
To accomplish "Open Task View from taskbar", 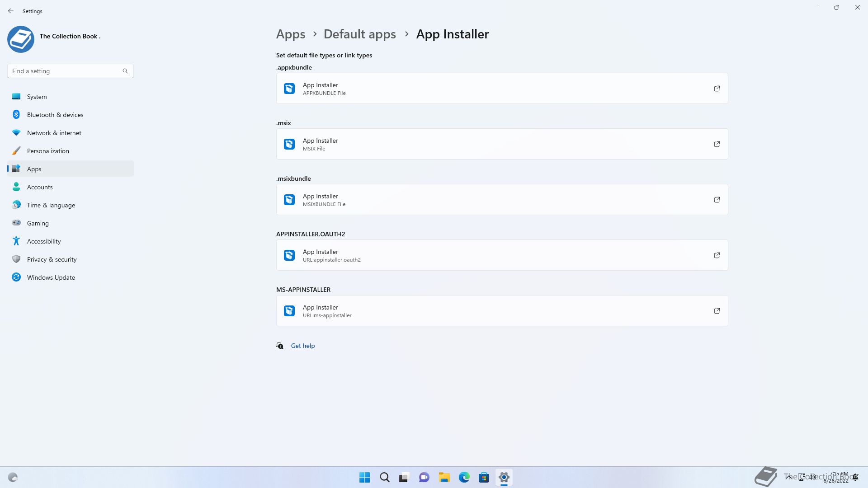I will point(404,477).
